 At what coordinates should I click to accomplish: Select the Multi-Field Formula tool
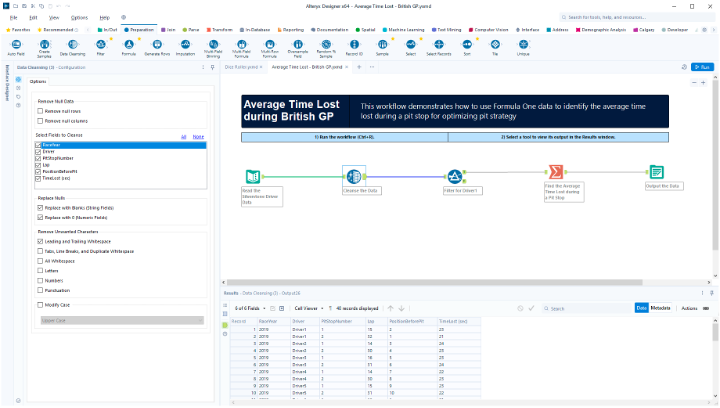242,45
